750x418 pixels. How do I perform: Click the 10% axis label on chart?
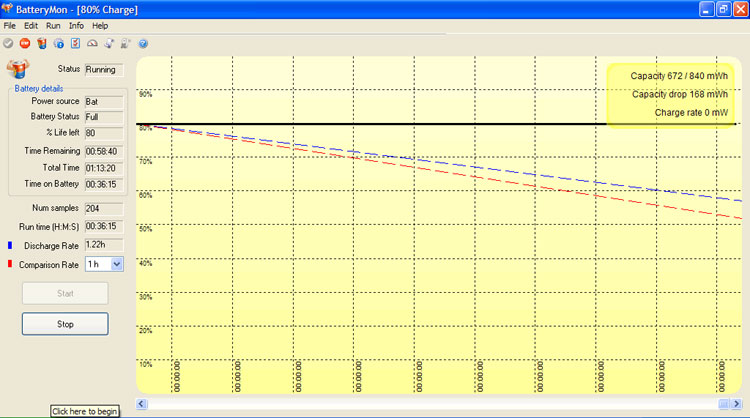coord(145,364)
